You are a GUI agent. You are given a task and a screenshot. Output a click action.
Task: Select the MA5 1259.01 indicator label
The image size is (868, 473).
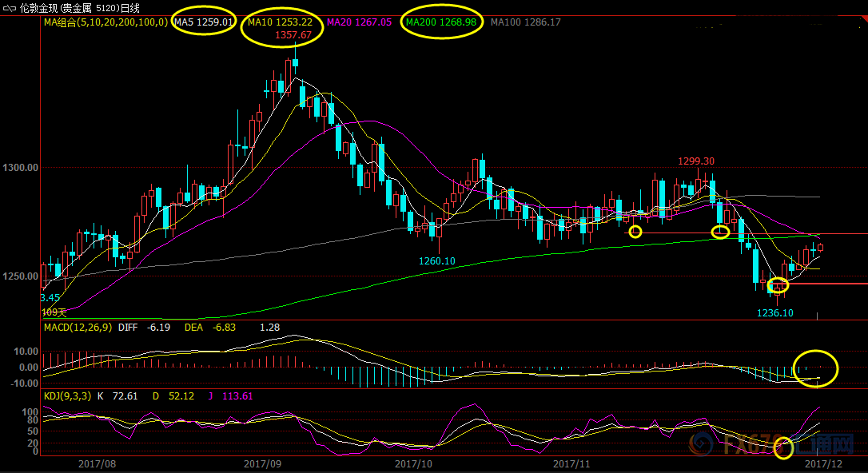click(x=204, y=22)
